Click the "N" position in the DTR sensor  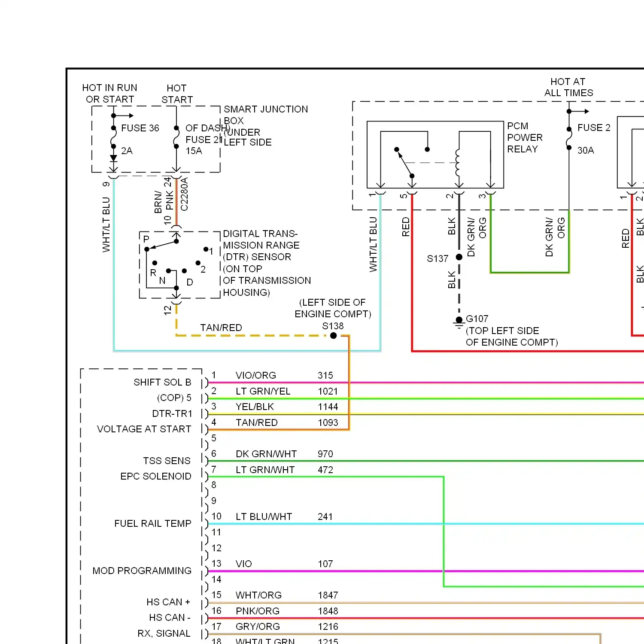[162, 280]
